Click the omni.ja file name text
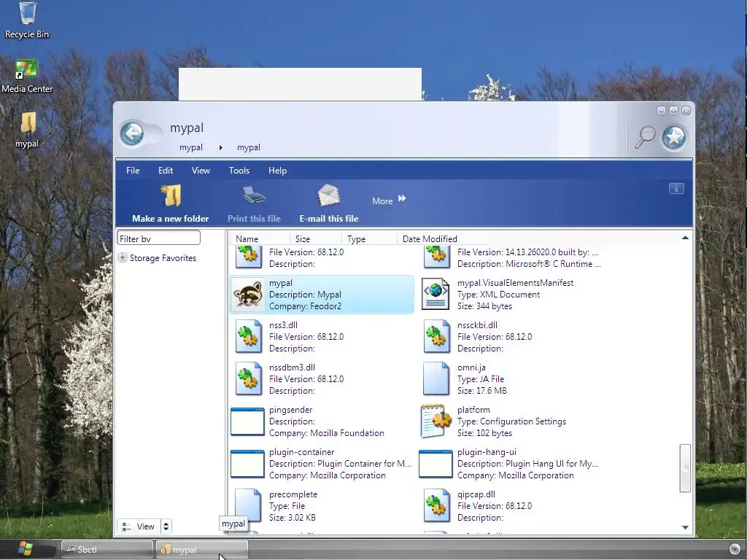 (471, 367)
